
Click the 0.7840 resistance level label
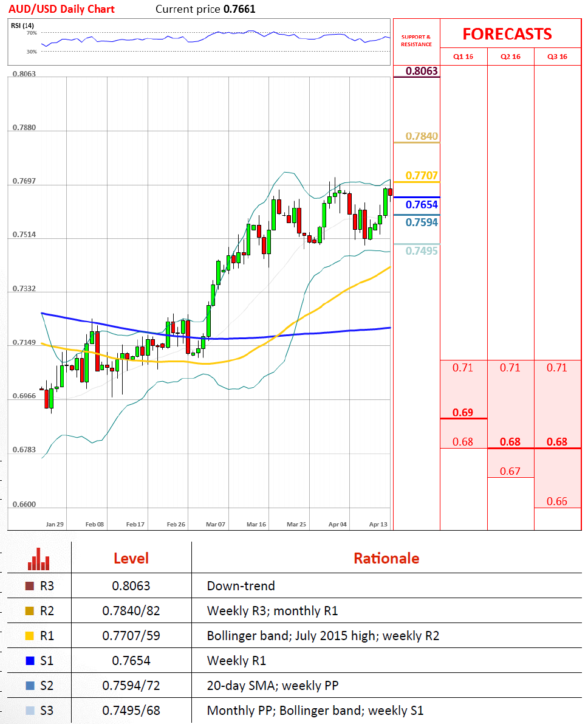click(422, 136)
